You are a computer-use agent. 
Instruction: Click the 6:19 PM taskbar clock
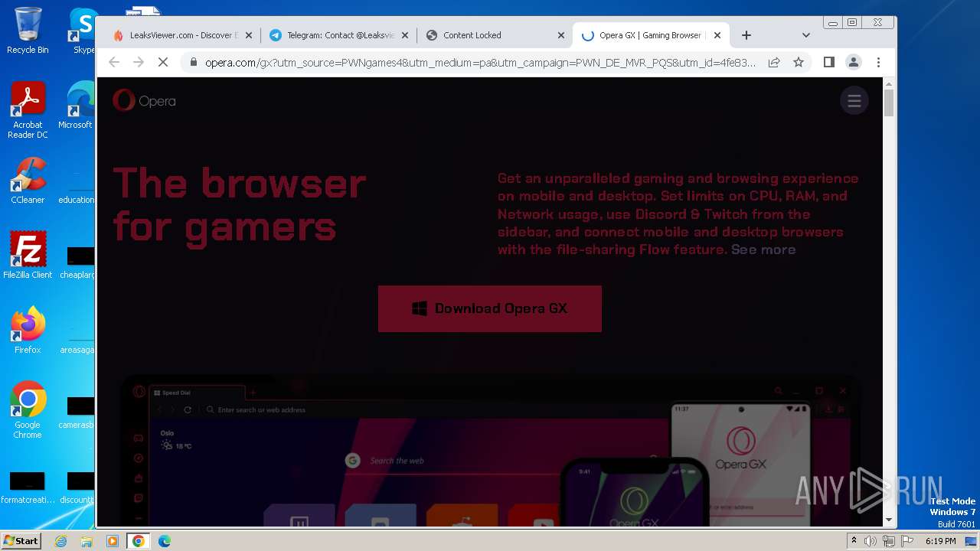940,541
